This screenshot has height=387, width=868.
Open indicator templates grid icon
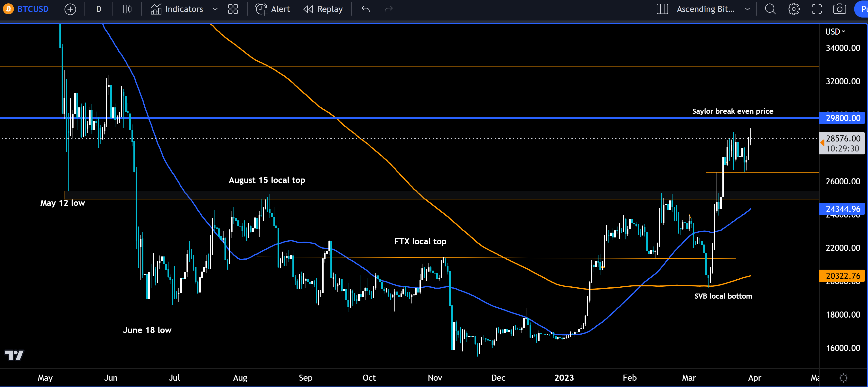click(233, 9)
